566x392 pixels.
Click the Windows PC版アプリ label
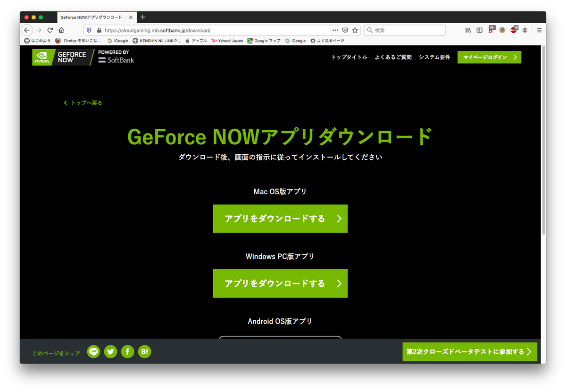[x=280, y=256]
